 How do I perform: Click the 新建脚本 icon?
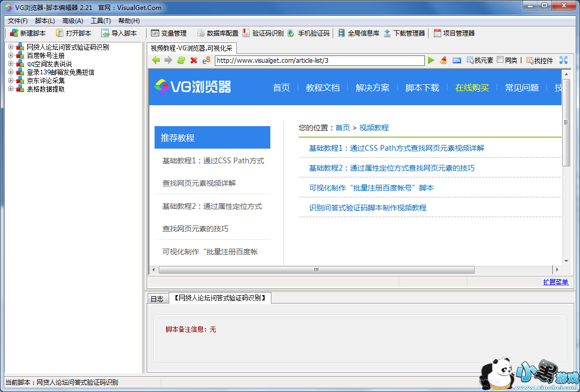pyautogui.click(x=14, y=33)
